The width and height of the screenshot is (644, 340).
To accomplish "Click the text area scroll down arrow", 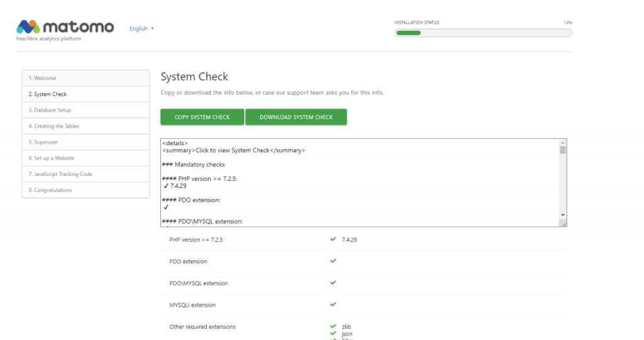I will click(563, 215).
